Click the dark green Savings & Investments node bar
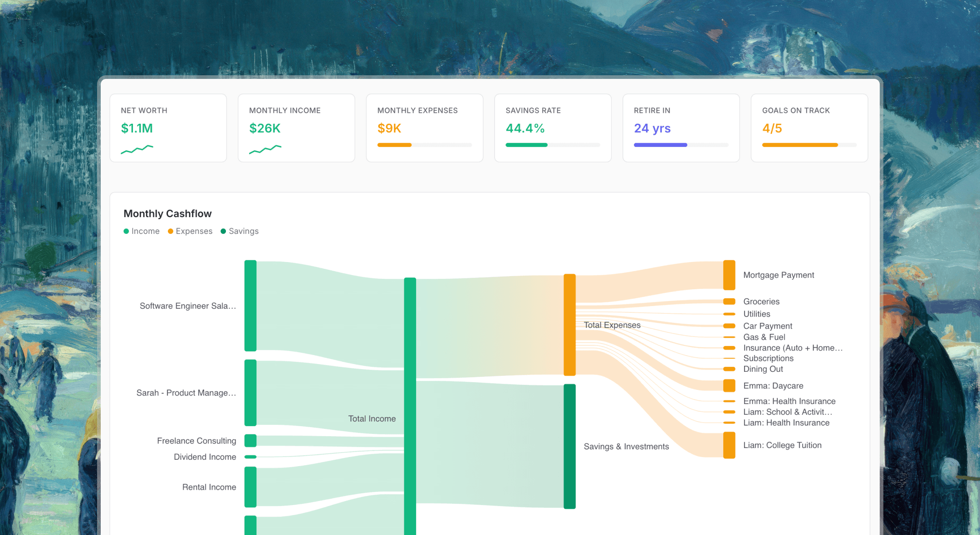 570,447
